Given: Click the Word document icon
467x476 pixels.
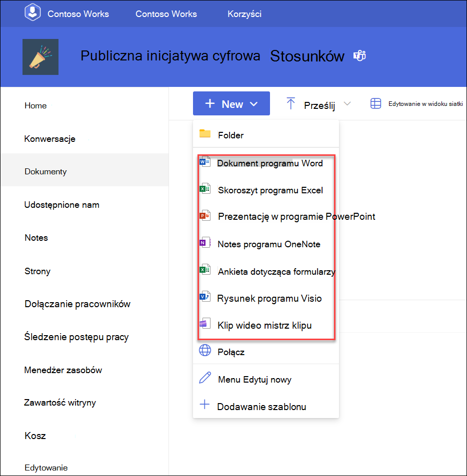Looking at the screenshot, I should pos(205,162).
